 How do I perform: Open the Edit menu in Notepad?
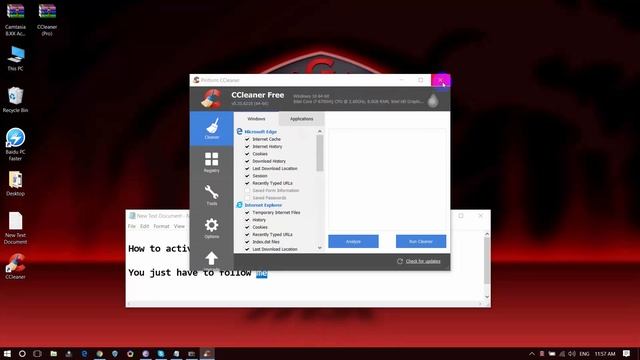click(144, 226)
